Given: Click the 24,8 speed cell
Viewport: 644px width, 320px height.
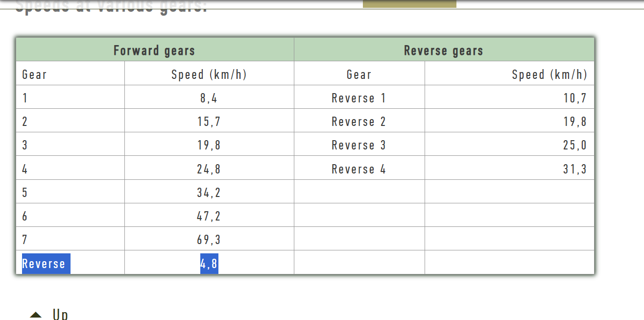Looking at the screenshot, I should click(209, 169).
